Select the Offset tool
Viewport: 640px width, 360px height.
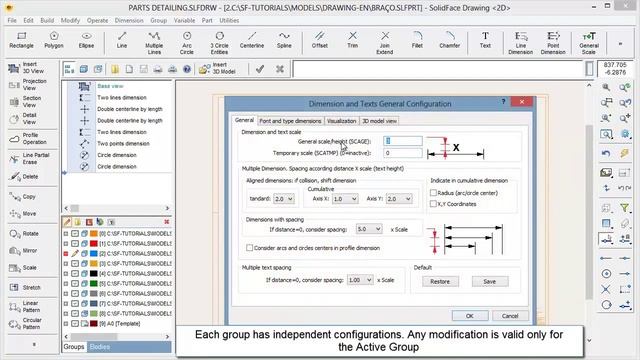point(320,40)
